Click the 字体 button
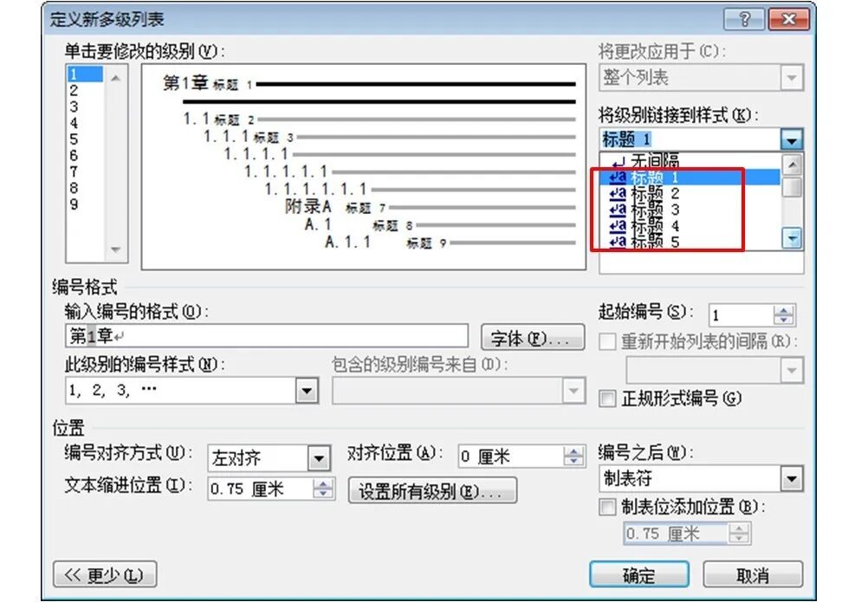This screenshot has height=602, width=868. (532, 338)
